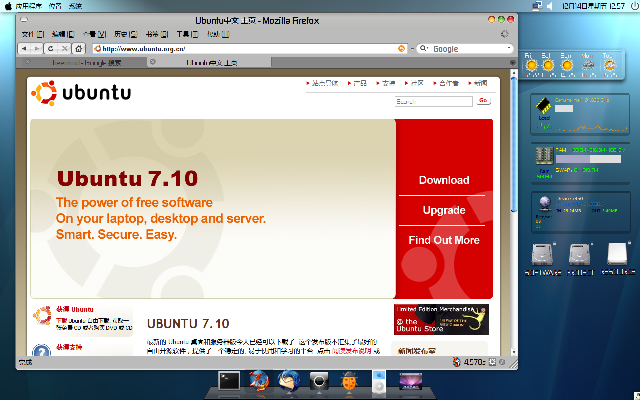Viewport: 640px width, 400px height.
Task: Open the Find Out More link
Action: (444, 240)
